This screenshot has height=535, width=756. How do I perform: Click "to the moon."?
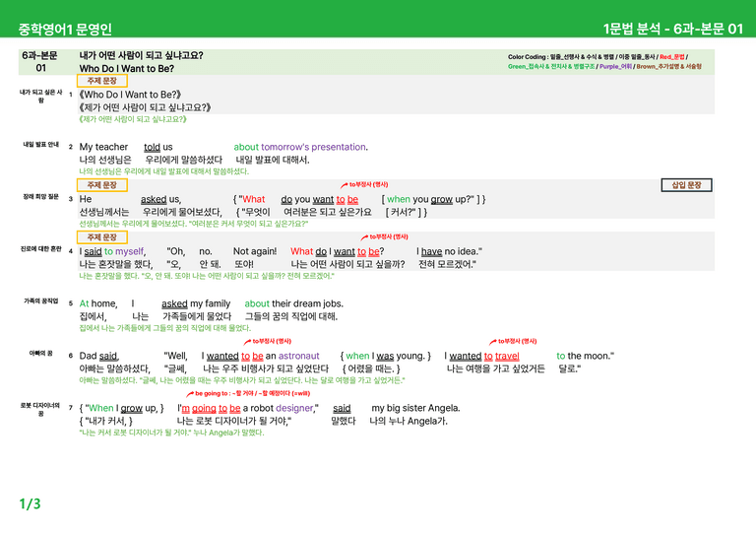tap(586, 356)
